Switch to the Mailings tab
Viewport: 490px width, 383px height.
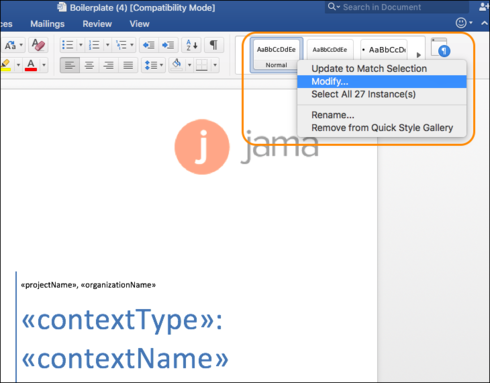point(47,24)
